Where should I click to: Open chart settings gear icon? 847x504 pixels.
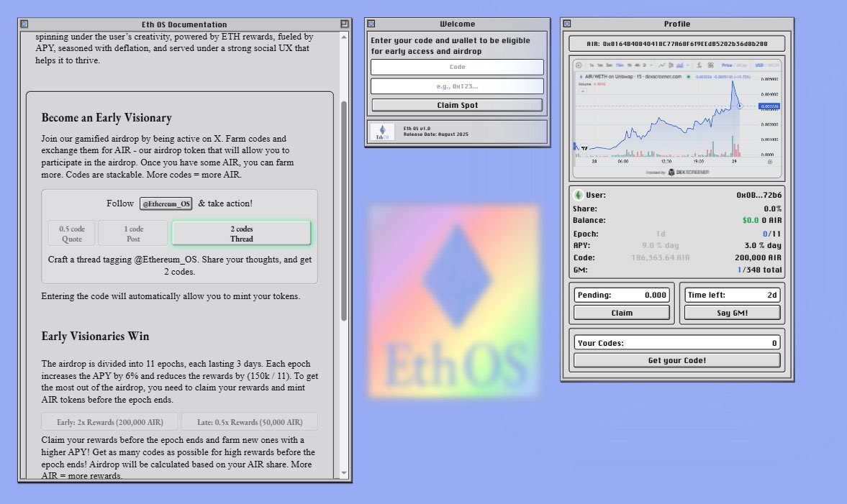coord(770,161)
